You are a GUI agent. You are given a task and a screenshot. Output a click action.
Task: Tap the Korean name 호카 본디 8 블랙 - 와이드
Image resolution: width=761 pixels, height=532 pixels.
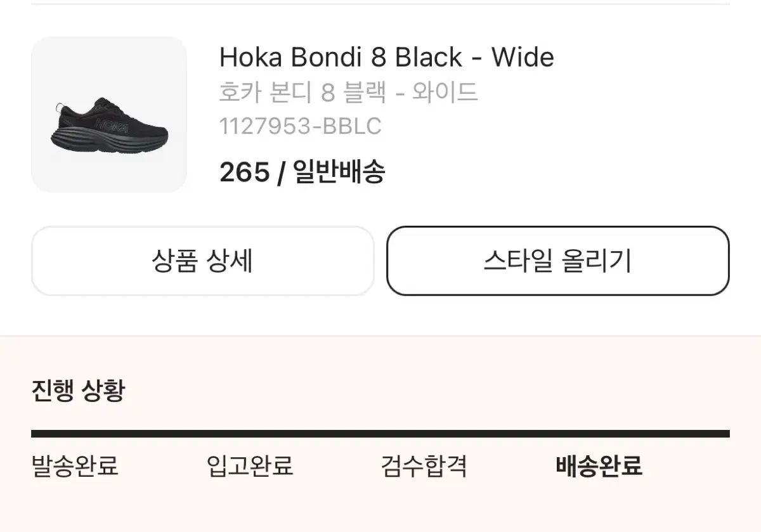pos(348,93)
